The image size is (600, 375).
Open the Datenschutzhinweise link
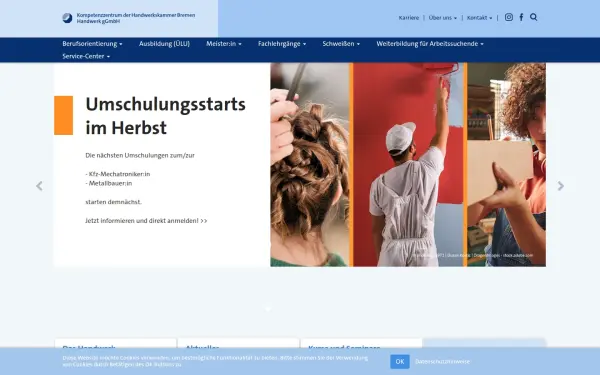click(442, 362)
